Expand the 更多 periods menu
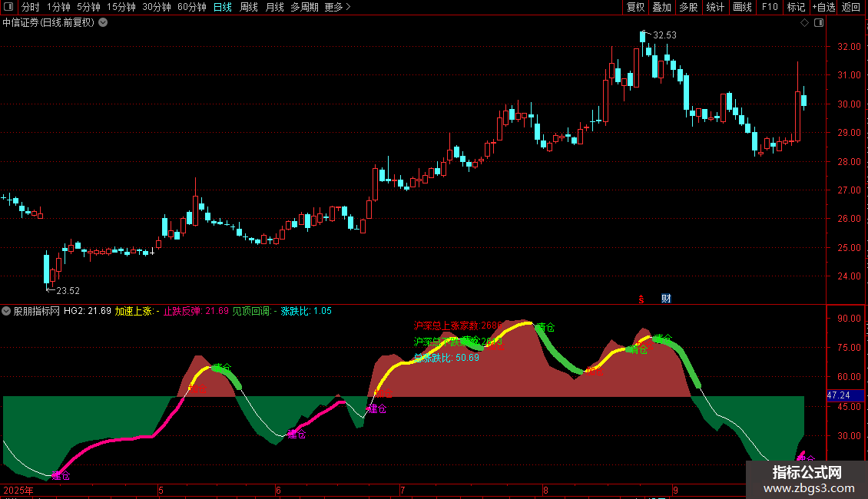This screenshot has width=868, height=499. (337, 7)
